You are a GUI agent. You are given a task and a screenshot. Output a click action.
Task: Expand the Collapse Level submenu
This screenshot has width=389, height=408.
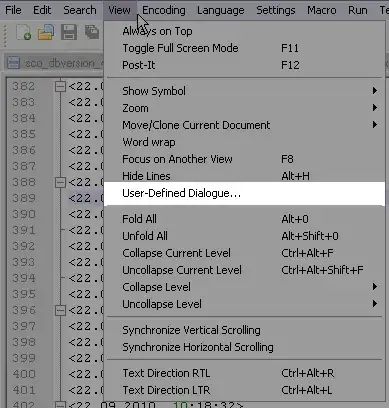coord(245,287)
